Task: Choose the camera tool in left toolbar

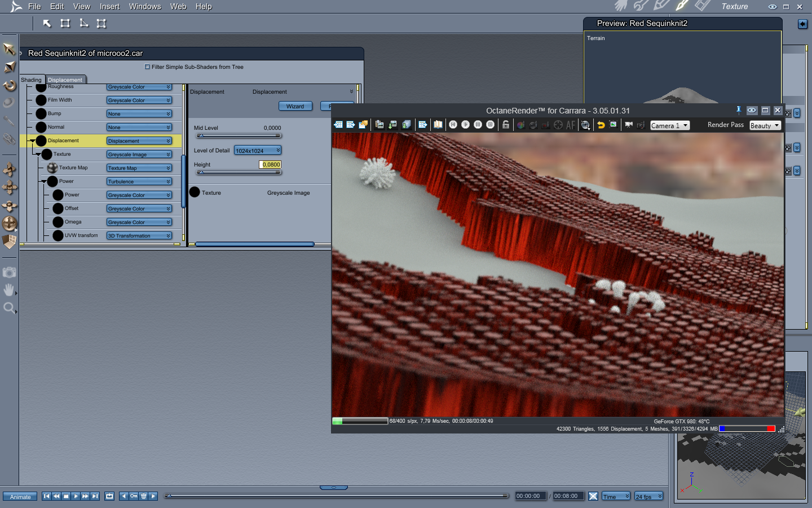Action: [x=9, y=272]
